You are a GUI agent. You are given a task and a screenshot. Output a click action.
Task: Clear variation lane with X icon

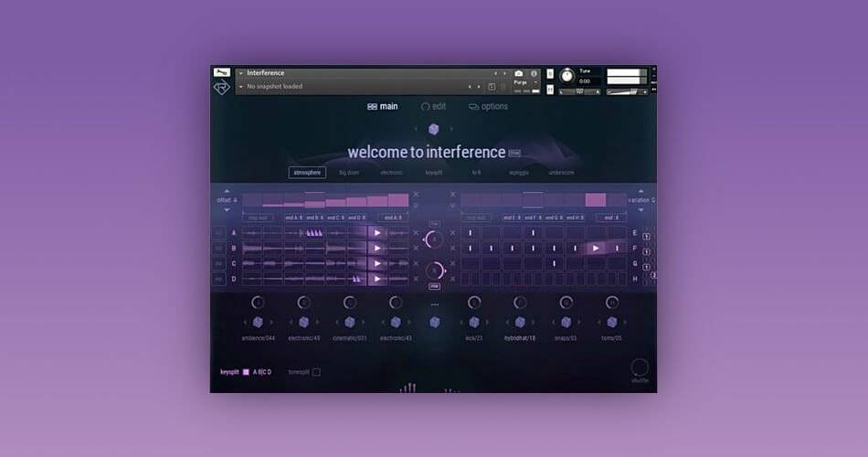coord(452,195)
